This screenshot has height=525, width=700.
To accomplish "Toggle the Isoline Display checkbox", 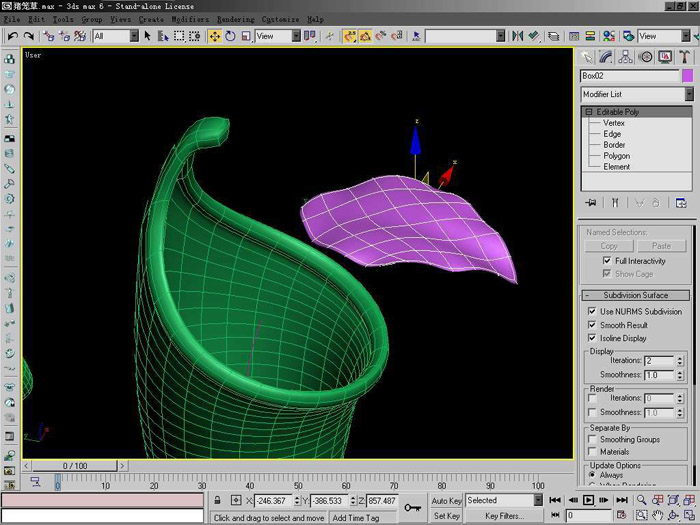I will tap(592, 338).
